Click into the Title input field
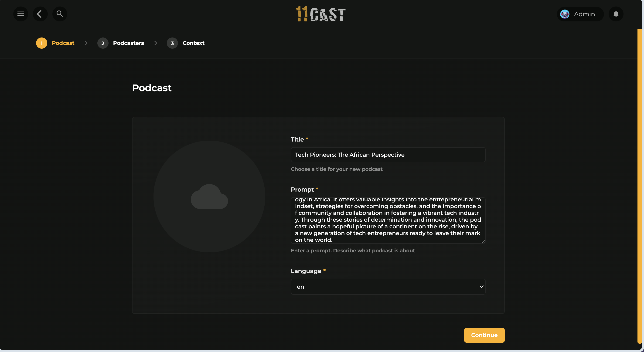The image size is (644, 352). pos(388,155)
